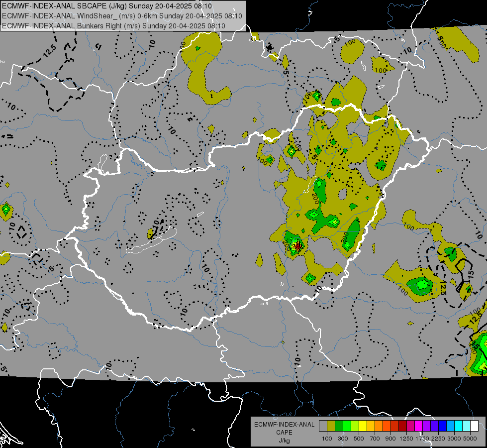
Task: Pick the bright green swatch at 300
Action: pyautogui.click(x=347, y=426)
